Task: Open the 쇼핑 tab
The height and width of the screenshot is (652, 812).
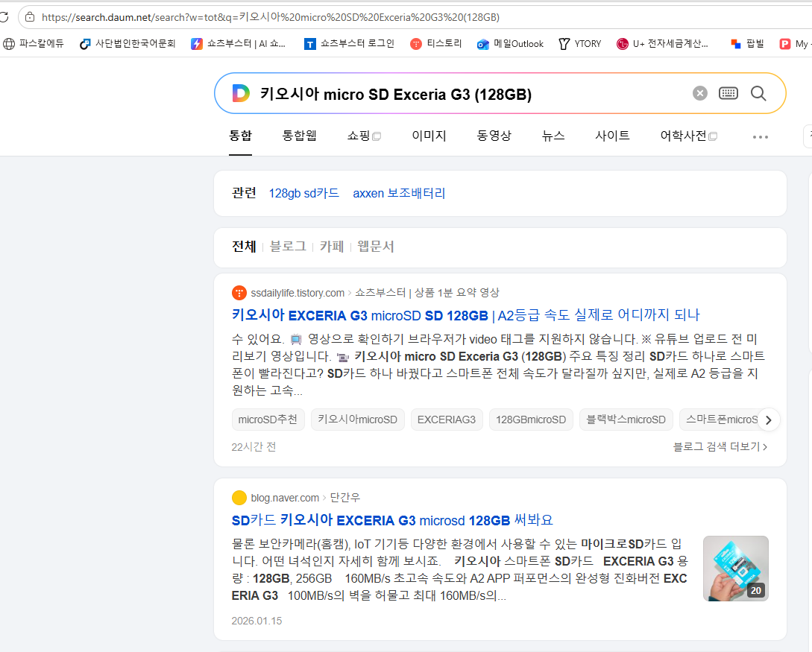Action: coord(364,136)
